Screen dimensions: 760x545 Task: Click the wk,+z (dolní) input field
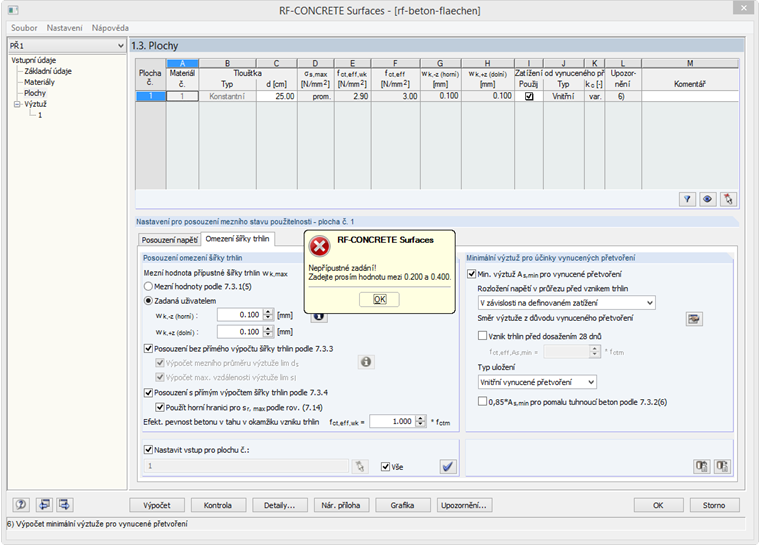(x=240, y=332)
